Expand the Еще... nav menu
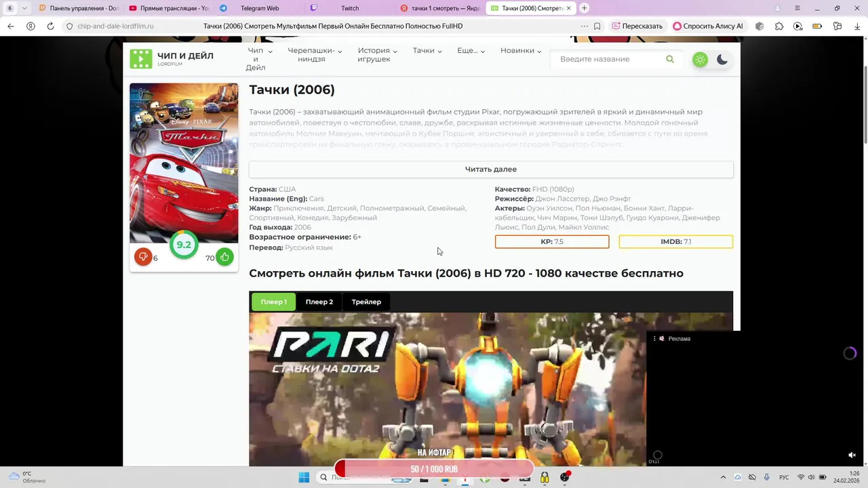868x488 pixels. coord(471,51)
